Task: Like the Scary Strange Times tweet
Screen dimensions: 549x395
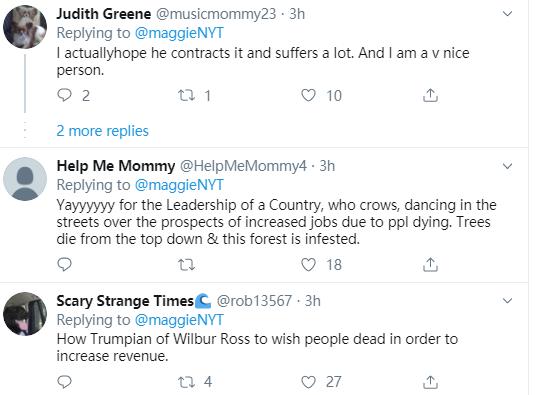Action: pyautogui.click(x=308, y=382)
